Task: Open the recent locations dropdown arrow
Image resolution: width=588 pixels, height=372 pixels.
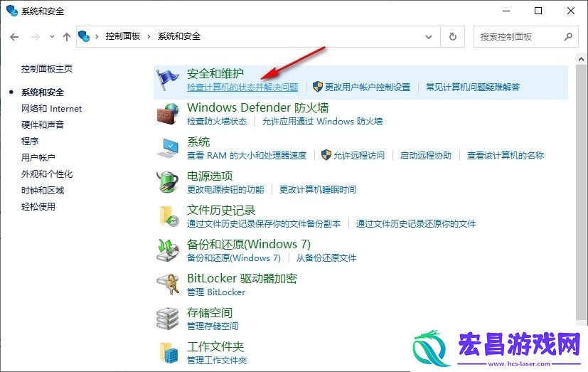Action: [52, 37]
